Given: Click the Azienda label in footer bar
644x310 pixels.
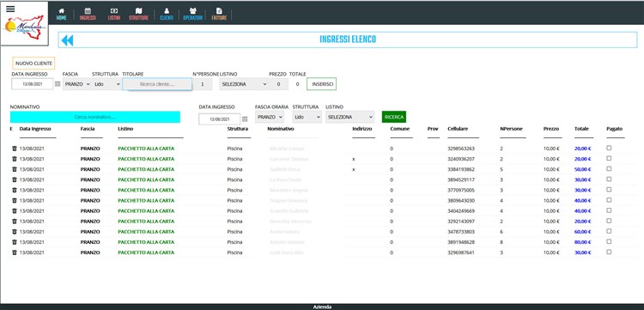Looking at the screenshot, I should pos(322,307).
